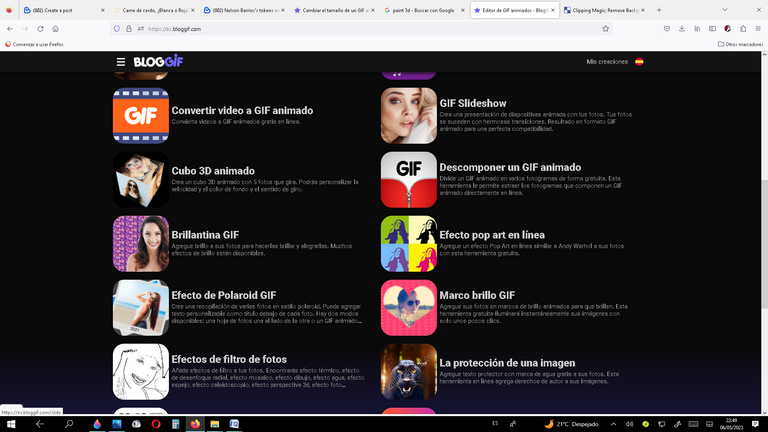Open taskbar volume control

pyautogui.click(x=629, y=424)
